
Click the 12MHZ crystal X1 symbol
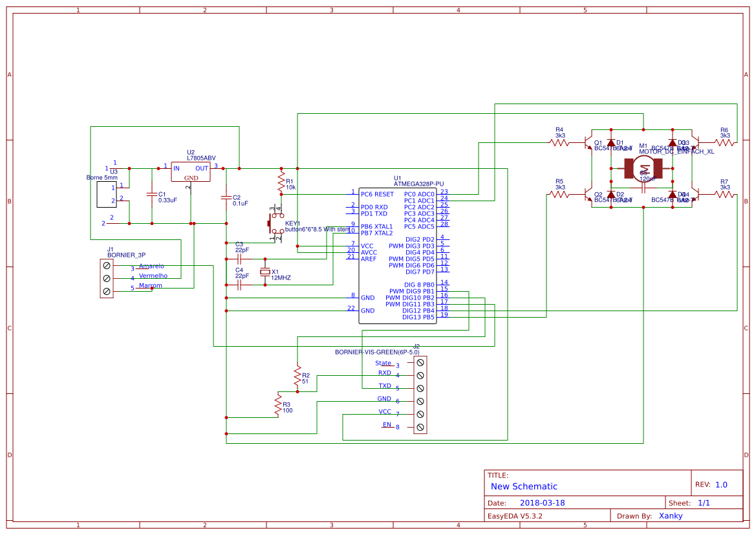coord(265,273)
